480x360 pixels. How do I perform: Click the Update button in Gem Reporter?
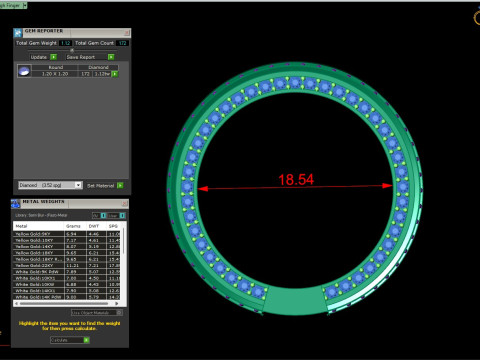coord(39,57)
